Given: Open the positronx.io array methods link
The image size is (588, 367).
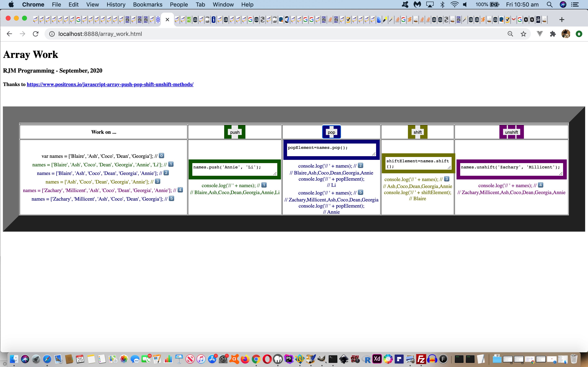Looking at the screenshot, I should (110, 84).
